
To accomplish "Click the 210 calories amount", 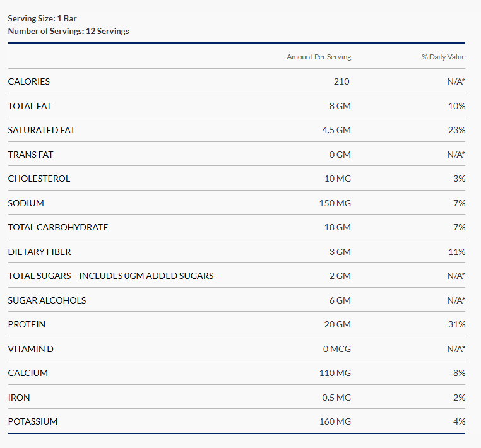I will [x=341, y=81].
